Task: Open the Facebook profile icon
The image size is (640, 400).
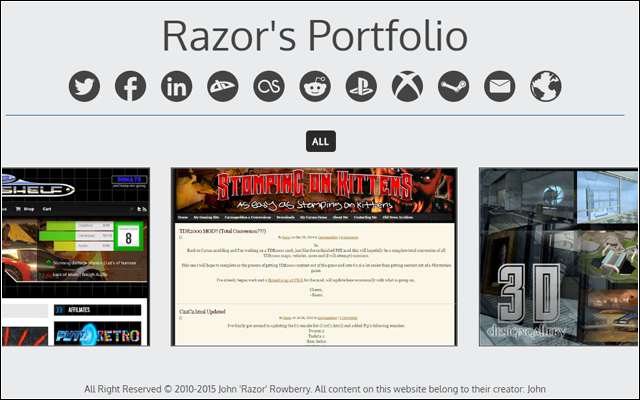Action: pyautogui.click(x=130, y=86)
